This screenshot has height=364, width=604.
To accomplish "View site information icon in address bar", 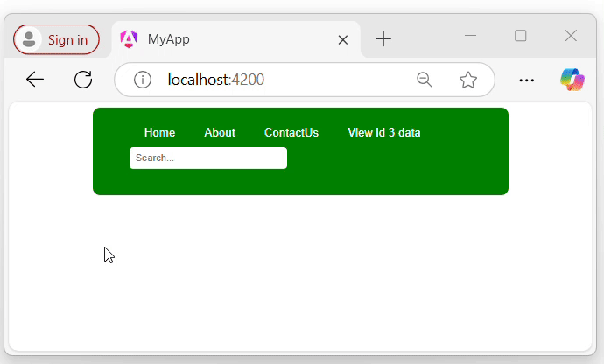I will click(x=143, y=80).
